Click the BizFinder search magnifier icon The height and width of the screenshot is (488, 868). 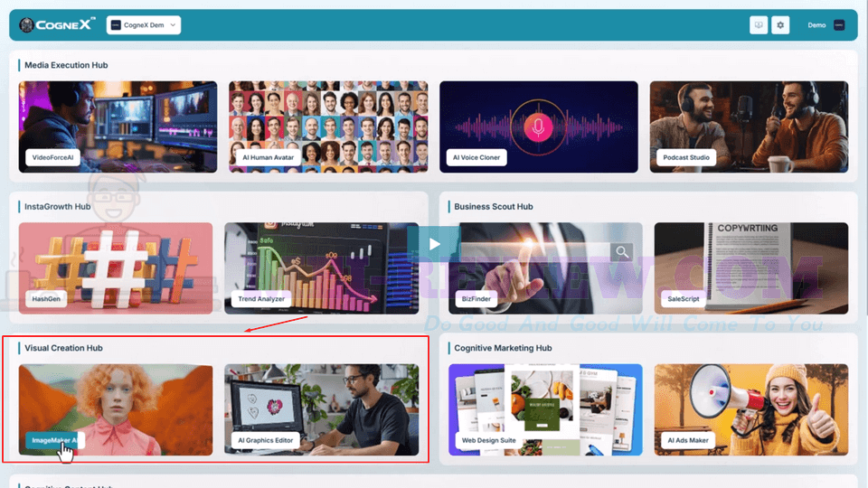622,252
